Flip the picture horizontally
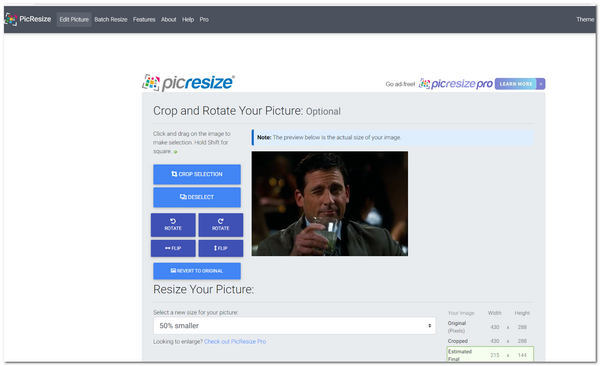This screenshot has height=366, width=600. coord(173,248)
